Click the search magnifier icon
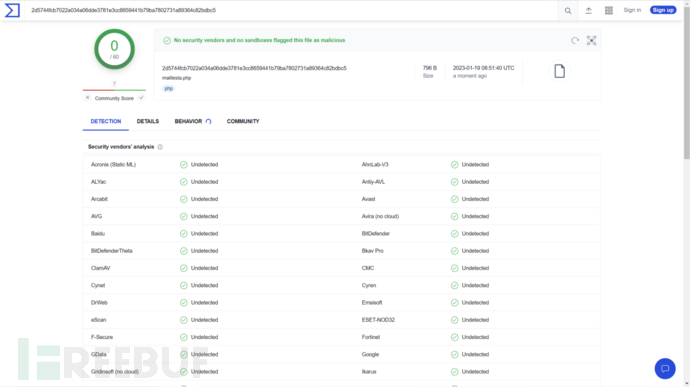Image resolution: width=690 pixels, height=387 pixels. point(568,11)
